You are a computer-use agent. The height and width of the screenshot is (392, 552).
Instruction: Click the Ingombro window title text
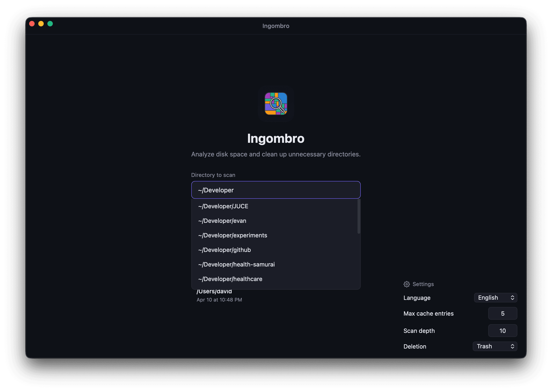[276, 26]
